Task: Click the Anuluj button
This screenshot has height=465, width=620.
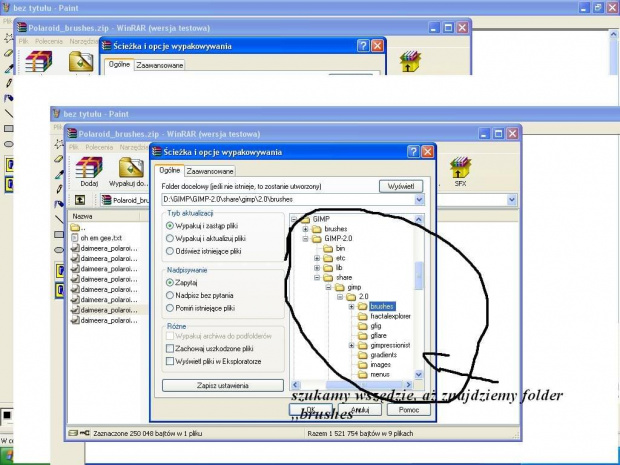Action: 360,410
